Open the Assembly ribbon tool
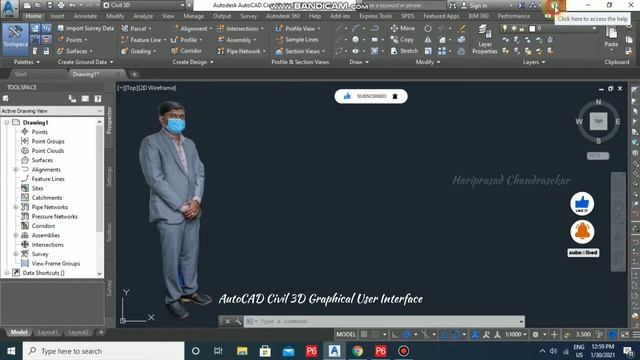Image resolution: width=640 pixels, height=360 pixels. pyautogui.click(x=237, y=40)
